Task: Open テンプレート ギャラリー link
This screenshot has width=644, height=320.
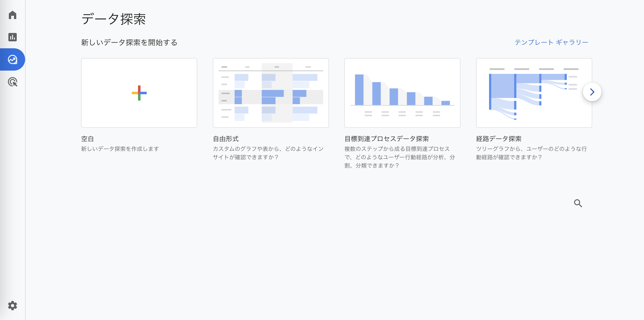Action: pos(551,42)
